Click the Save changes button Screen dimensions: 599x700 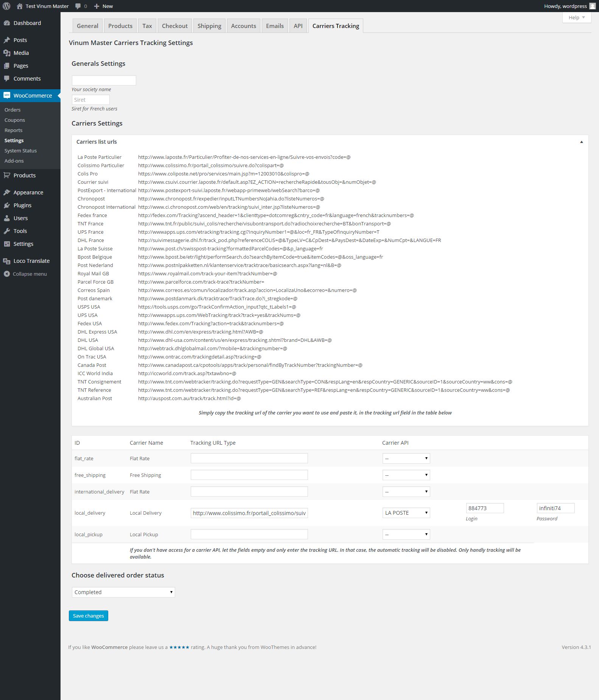89,616
